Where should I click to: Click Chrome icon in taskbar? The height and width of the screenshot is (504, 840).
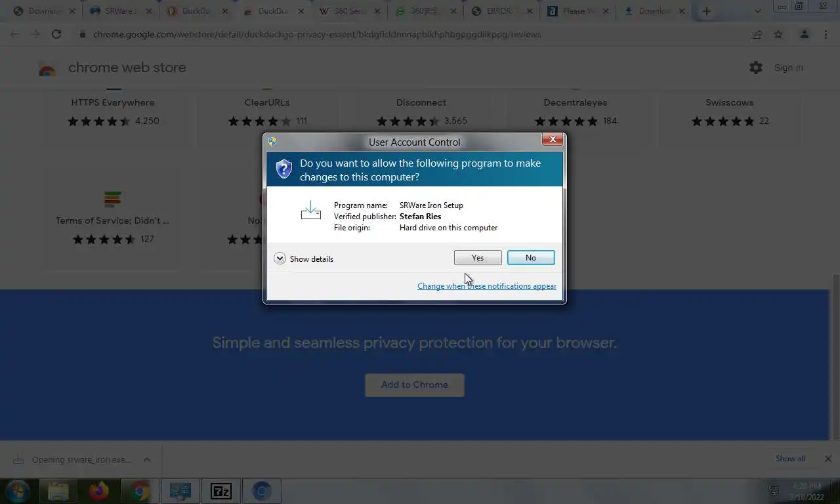pos(139,491)
